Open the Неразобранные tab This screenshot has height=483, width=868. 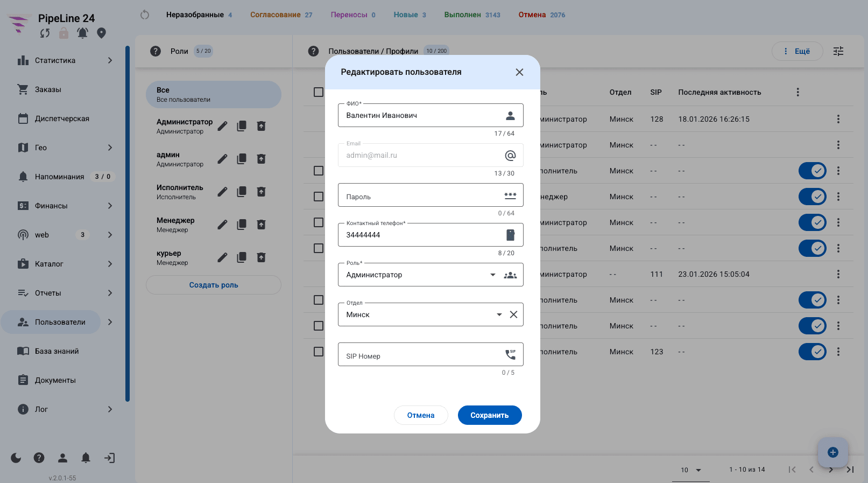199,15
